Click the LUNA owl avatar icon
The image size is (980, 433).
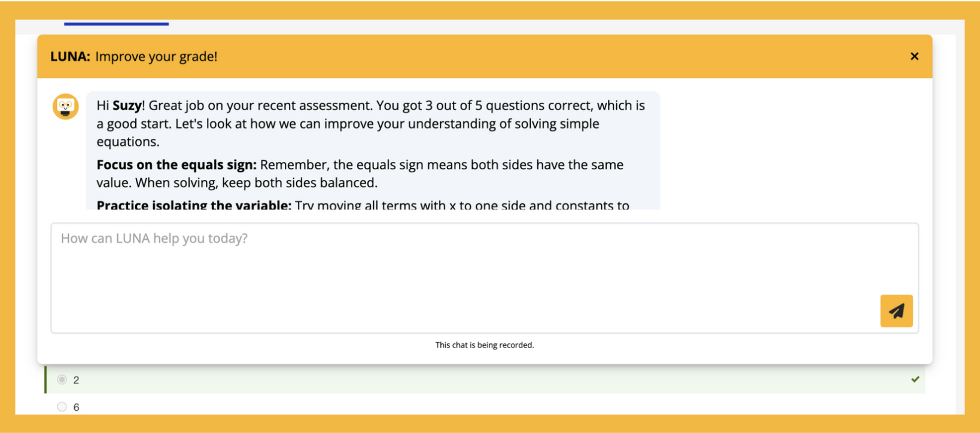click(66, 106)
